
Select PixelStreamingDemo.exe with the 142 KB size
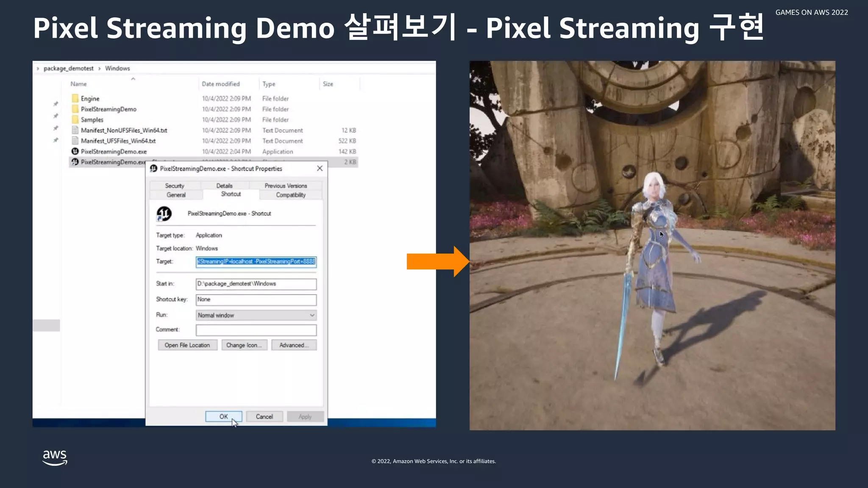[114, 151]
